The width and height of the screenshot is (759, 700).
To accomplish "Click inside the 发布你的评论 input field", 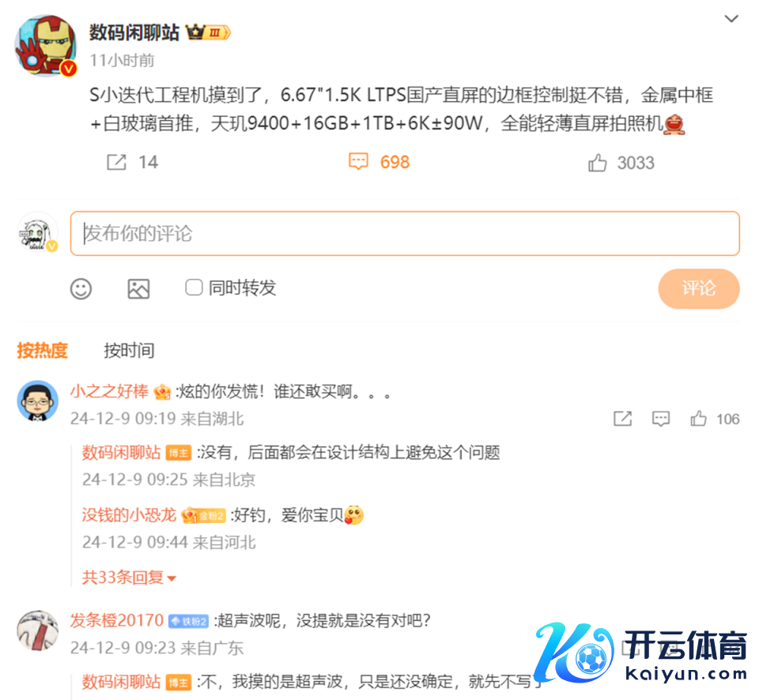I will (x=405, y=233).
